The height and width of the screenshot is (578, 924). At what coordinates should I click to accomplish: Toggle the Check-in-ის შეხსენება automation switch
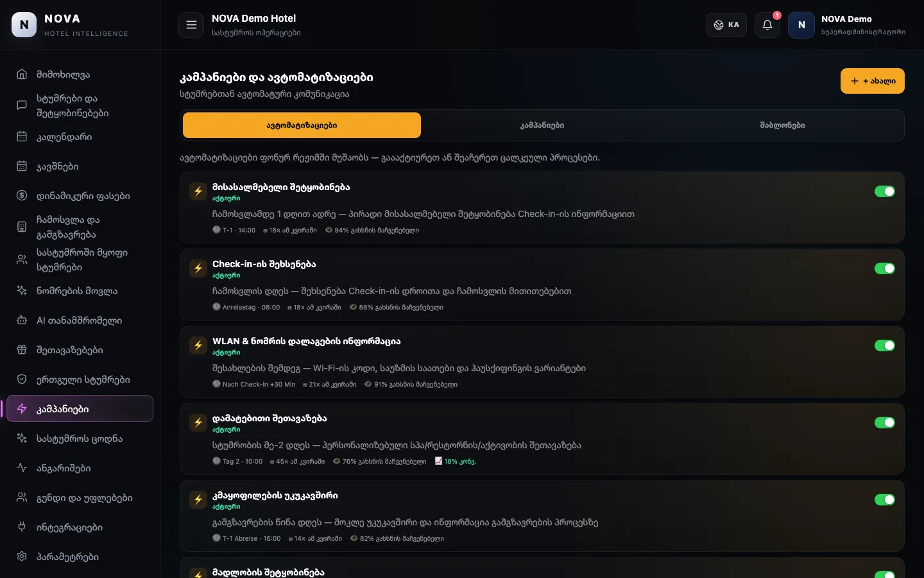pyautogui.click(x=885, y=268)
